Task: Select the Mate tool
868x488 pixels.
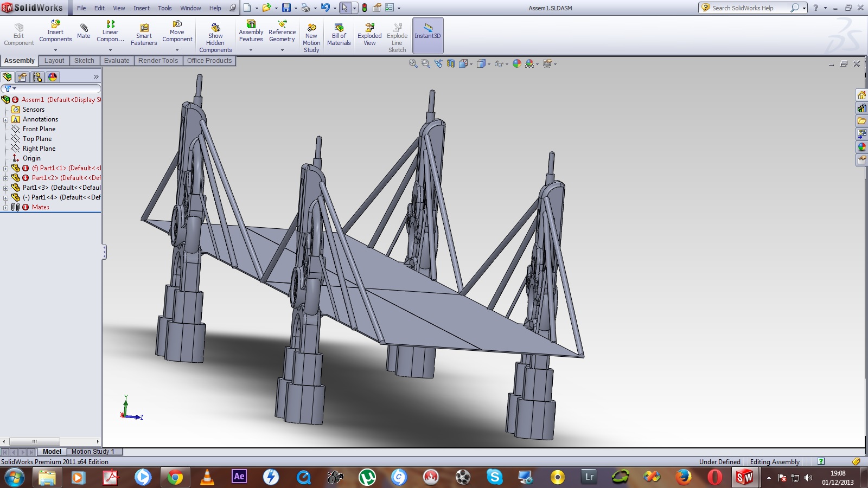Action: [x=84, y=31]
